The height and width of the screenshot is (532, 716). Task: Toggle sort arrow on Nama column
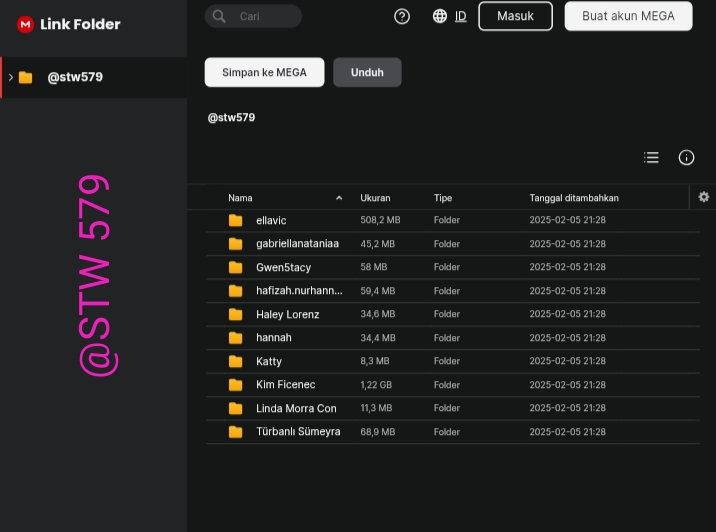tap(339, 198)
